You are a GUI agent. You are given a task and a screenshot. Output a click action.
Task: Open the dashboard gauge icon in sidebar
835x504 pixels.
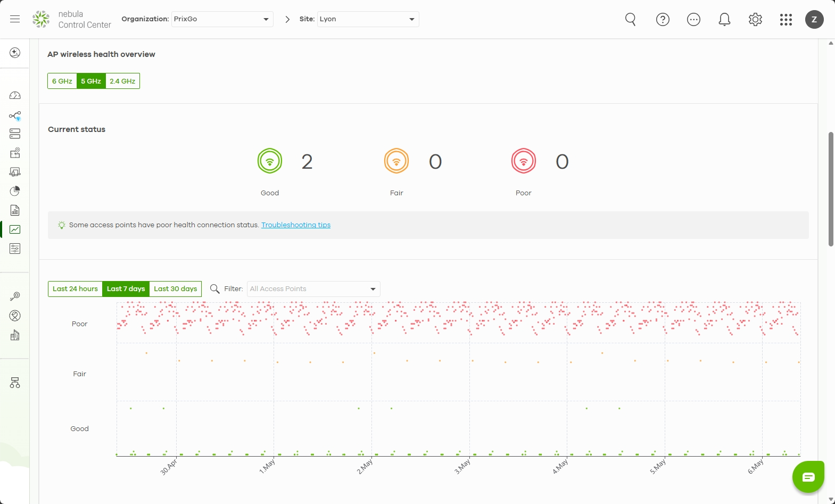tap(15, 96)
